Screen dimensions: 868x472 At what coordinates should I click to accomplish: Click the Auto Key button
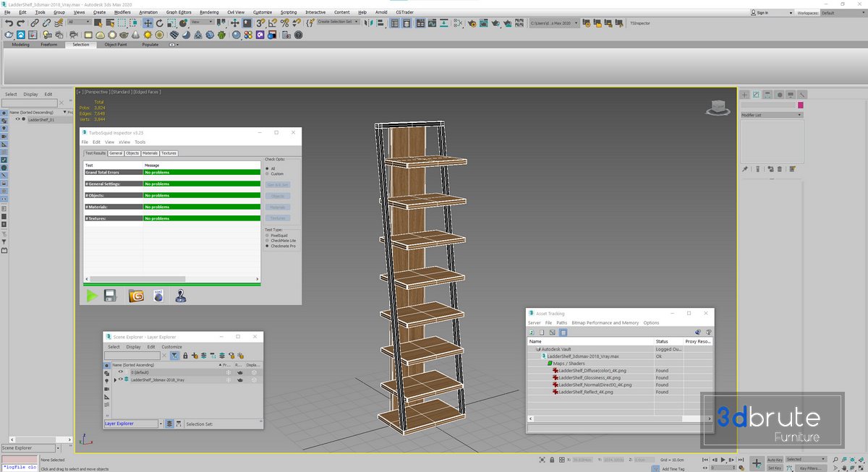[774, 460]
